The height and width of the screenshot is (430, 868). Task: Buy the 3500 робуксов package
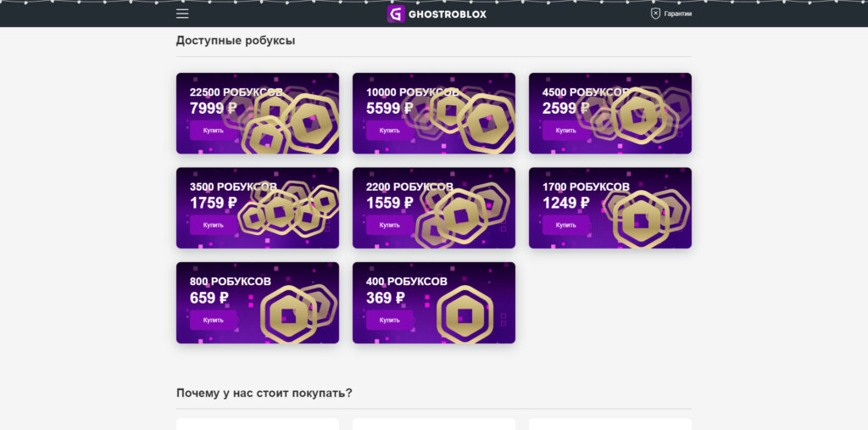pos(214,226)
